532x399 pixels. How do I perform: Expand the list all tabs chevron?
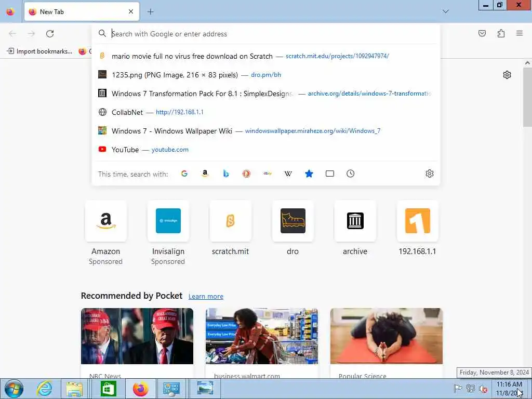[446, 11]
